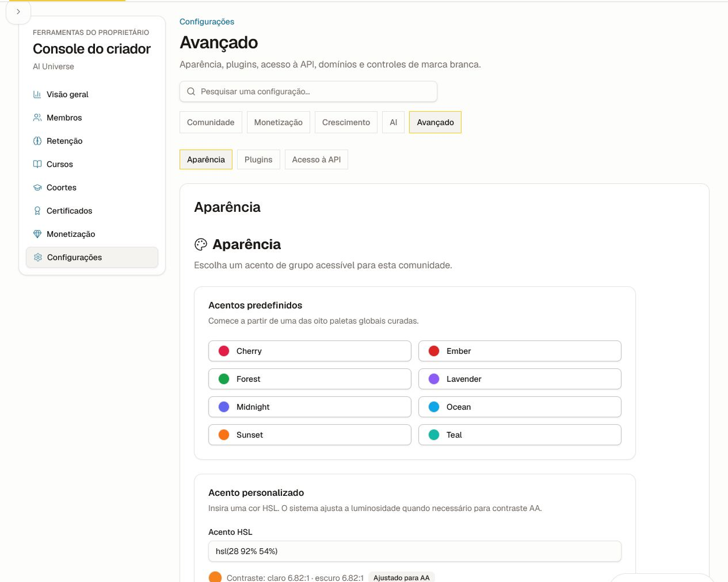
Task: Click the Retenção brain icon
Action: (x=37, y=141)
